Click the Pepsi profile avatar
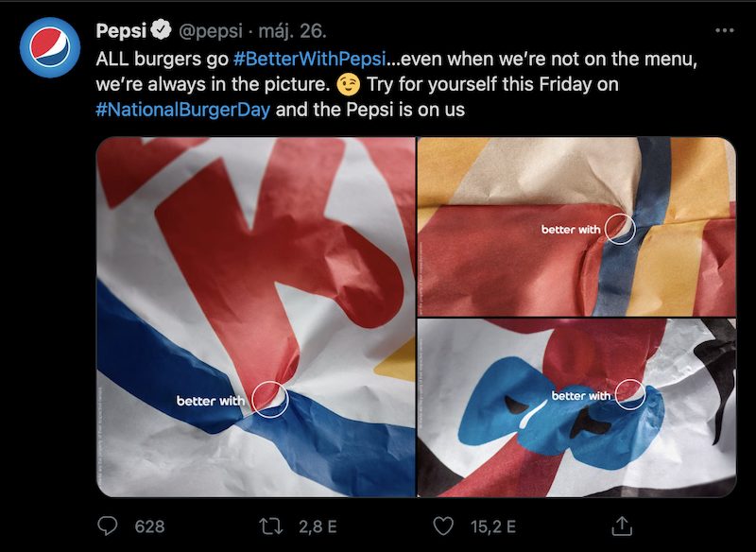 point(50,46)
